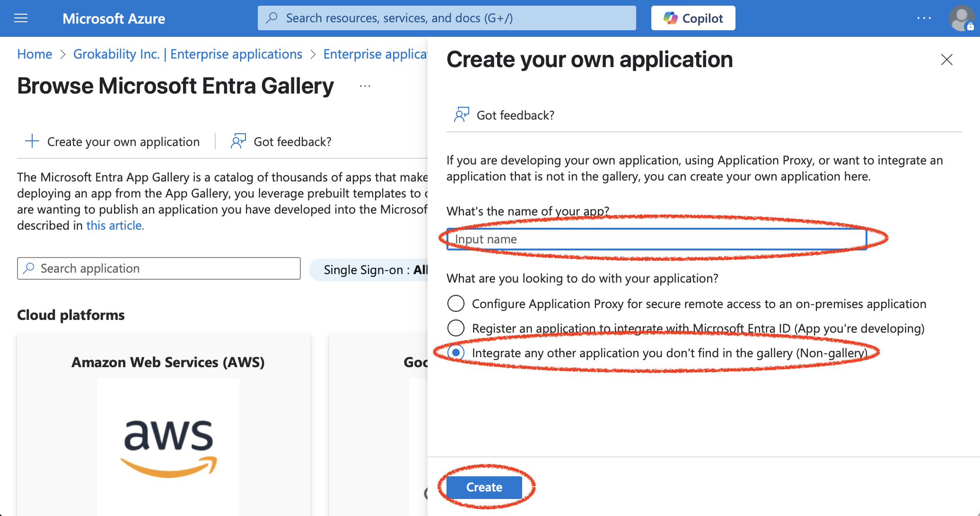
Task: Open ellipsis next to Browse Microsoft Entra Gallery
Action: tap(365, 86)
